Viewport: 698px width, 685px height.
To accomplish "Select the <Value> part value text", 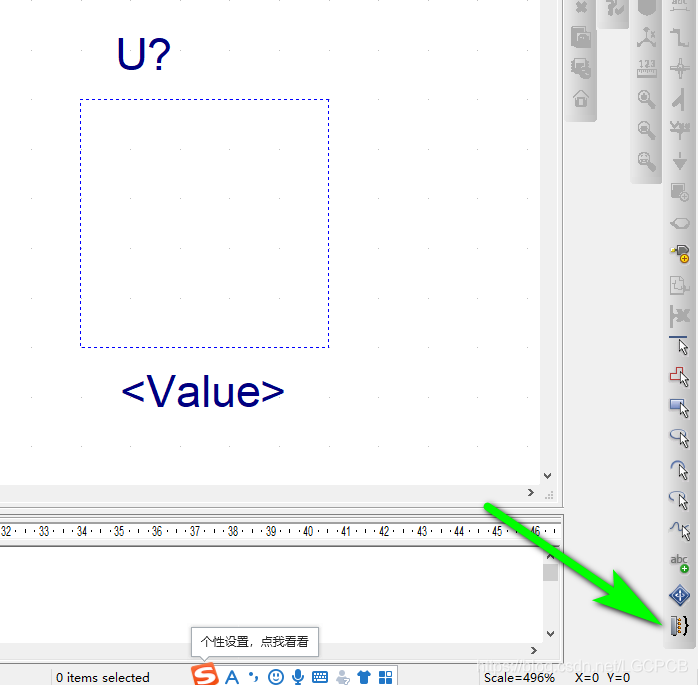I will point(203,392).
